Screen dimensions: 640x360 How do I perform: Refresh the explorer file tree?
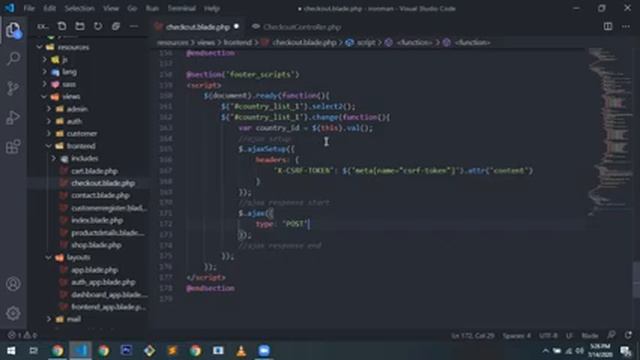(x=98, y=27)
